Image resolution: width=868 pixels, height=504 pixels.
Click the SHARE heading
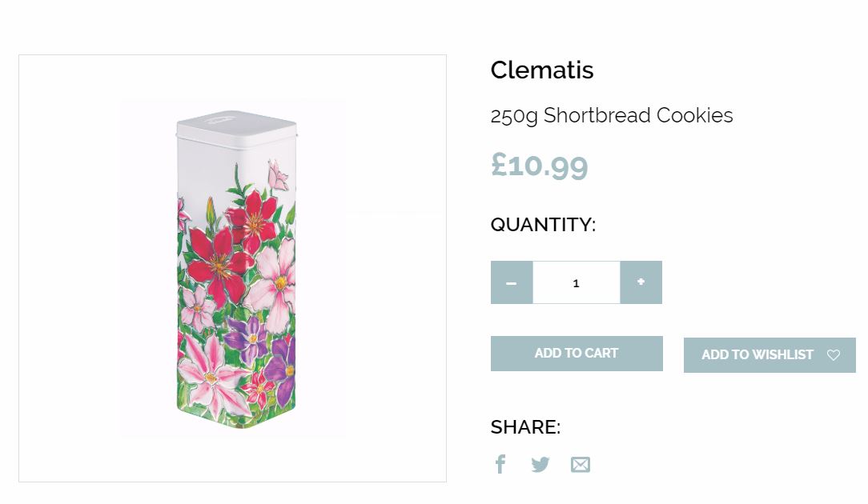(x=524, y=427)
